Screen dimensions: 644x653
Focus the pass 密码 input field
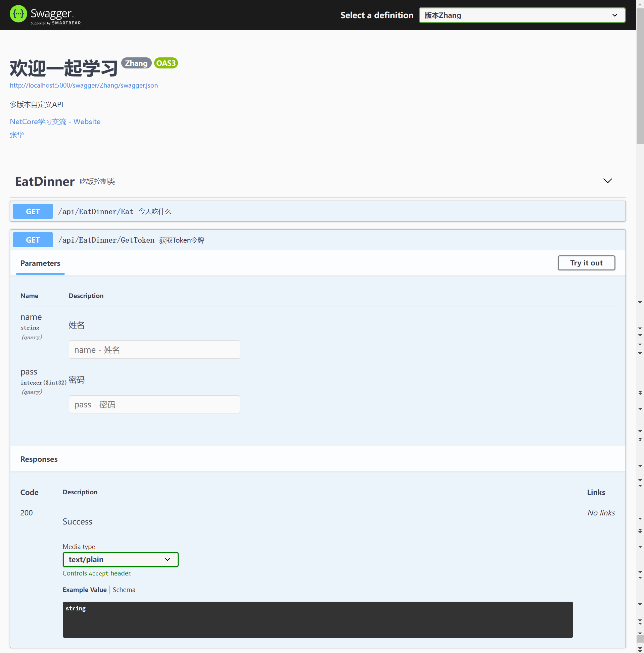point(154,404)
